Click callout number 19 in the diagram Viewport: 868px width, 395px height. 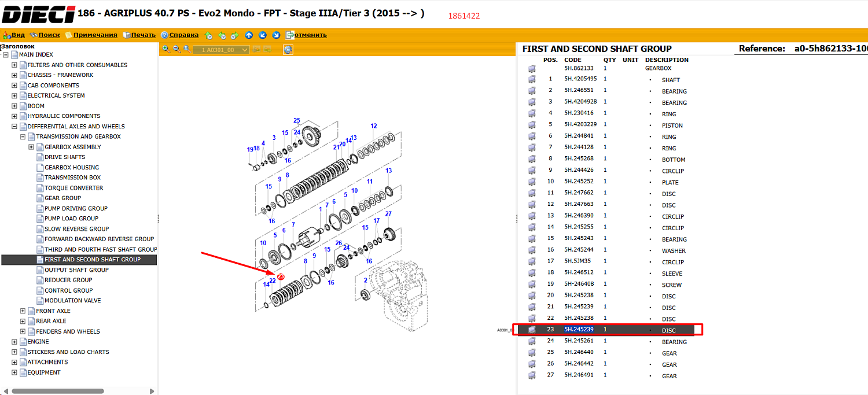(x=250, y=149)
